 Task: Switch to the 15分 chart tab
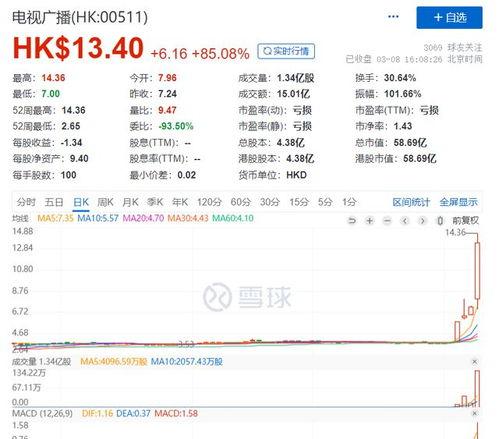click(299, 202)
